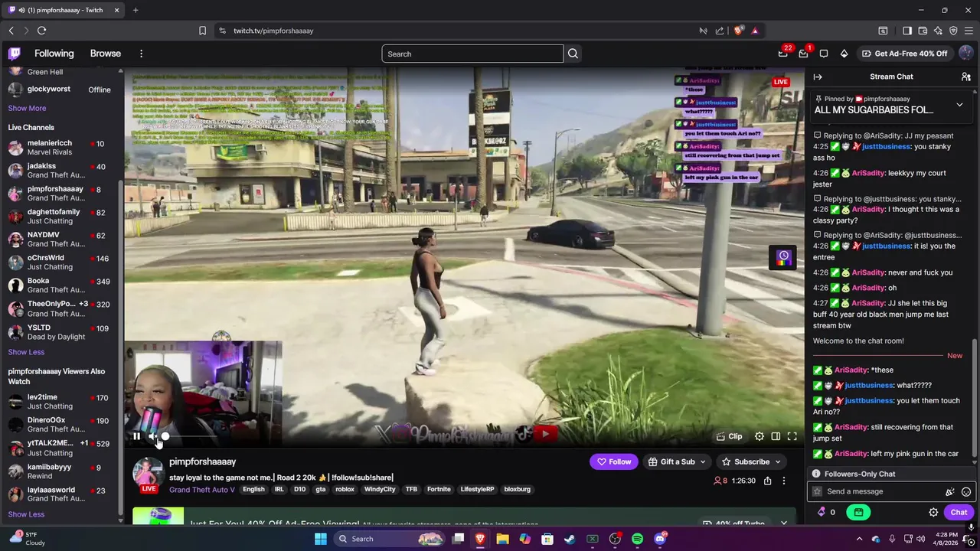980x551 pixels.
Task: Collapse the Stream Chat panel with arrow icon
Action: click(x=818, y=77)
